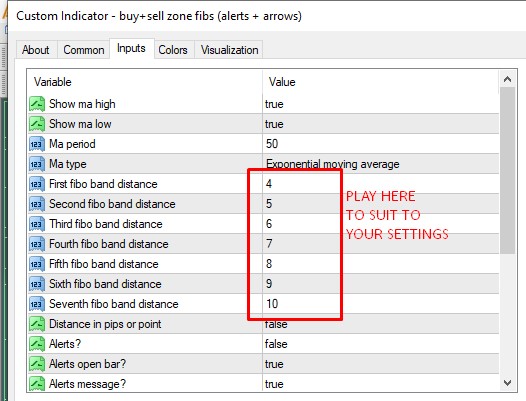
Task: Click the Show ma high boolean icon
Action: point(37,104)
